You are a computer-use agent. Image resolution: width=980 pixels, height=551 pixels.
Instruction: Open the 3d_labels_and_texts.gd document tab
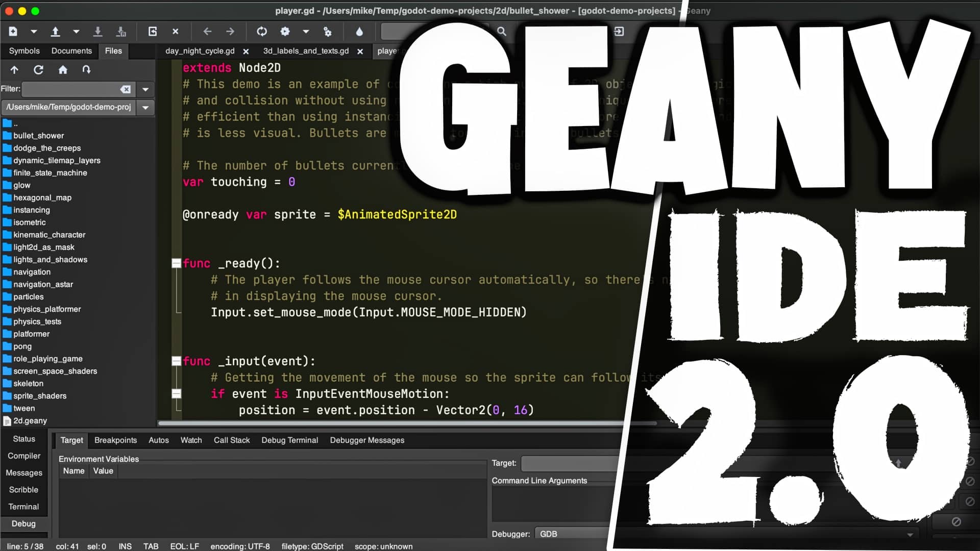pos(306,51)
